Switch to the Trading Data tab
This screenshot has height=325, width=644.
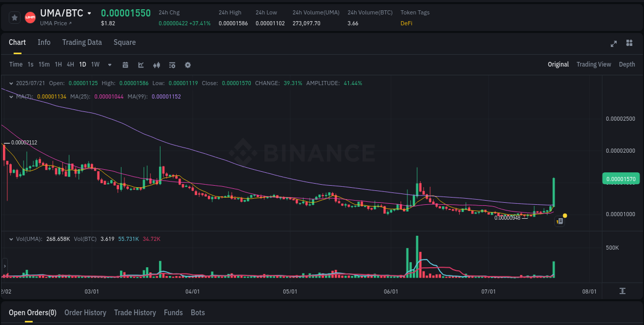click(x=82, y=42)
